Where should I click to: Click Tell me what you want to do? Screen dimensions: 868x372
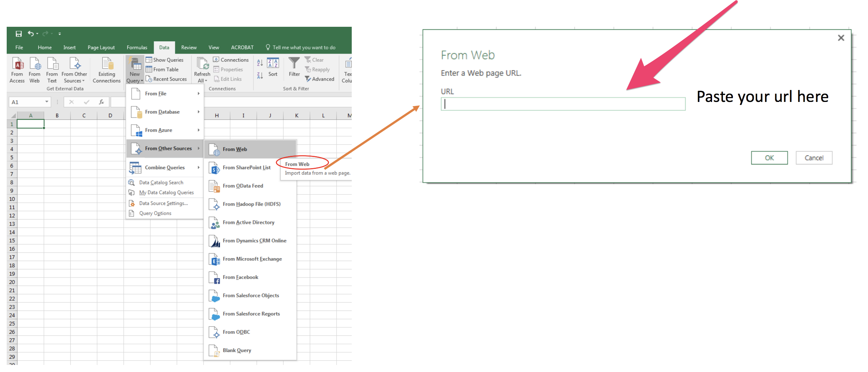click(x=300, y=48)
